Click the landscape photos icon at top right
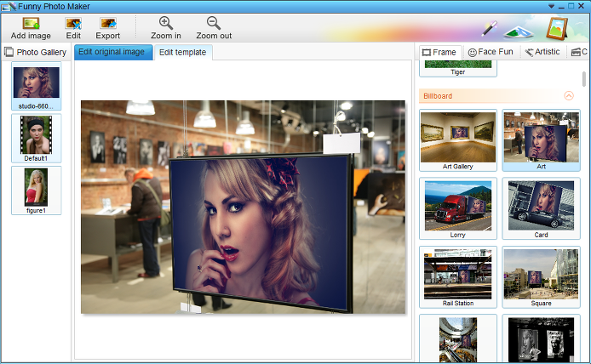 pos(519,31)
